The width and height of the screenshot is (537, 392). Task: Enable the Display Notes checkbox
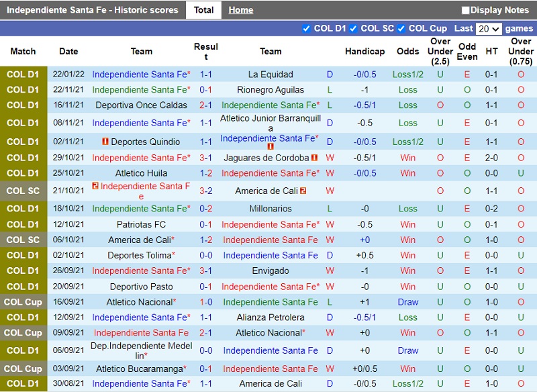pos(465,10)
